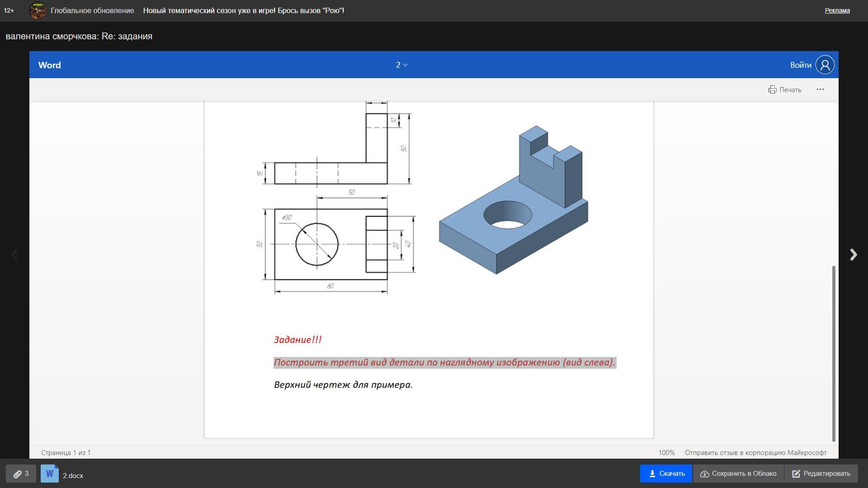Go to previous attachment arrow
Screen dimensions: 868x488
[x=14, y=255]
